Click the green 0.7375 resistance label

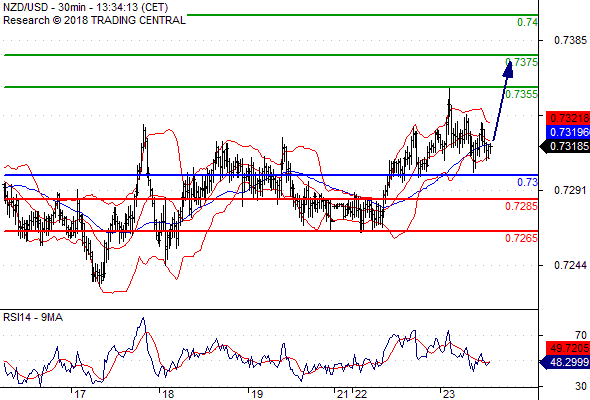click(x=522, y=62)
